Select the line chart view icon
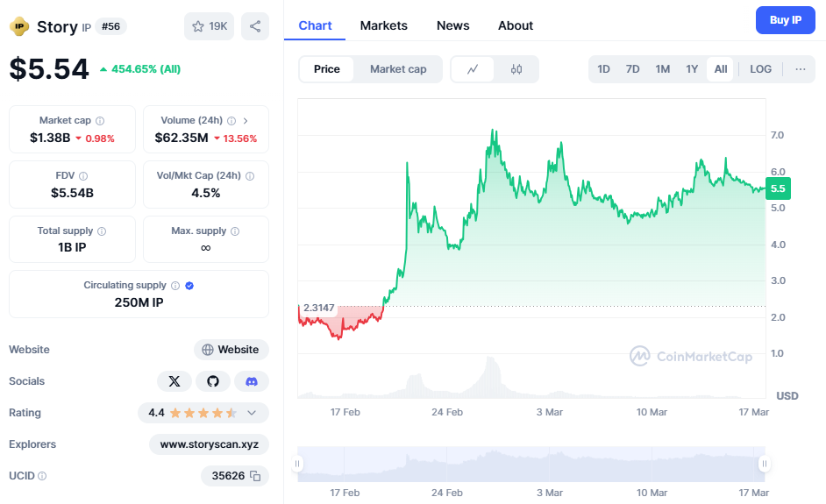826x504 pixels. 473,69
